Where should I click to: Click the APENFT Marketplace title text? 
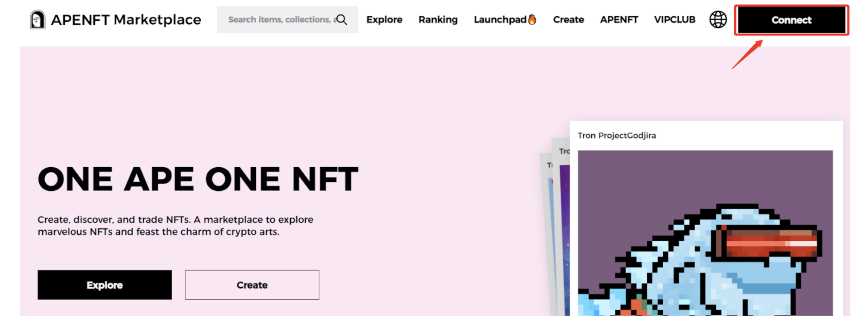(x=126, y=20)
